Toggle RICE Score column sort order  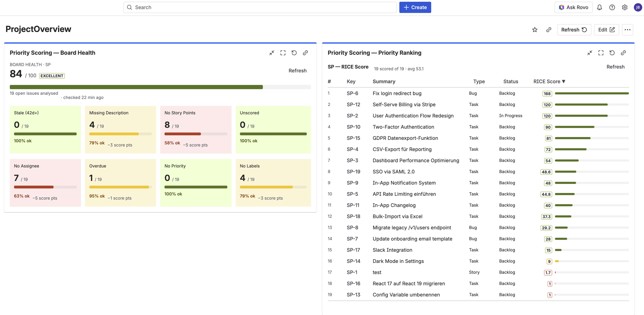[x=549, y=81]
